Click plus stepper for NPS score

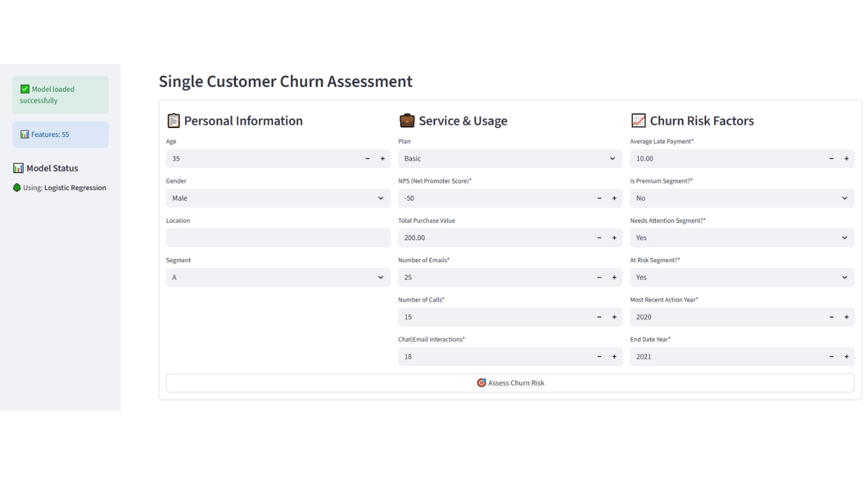[x=614, y=199]
